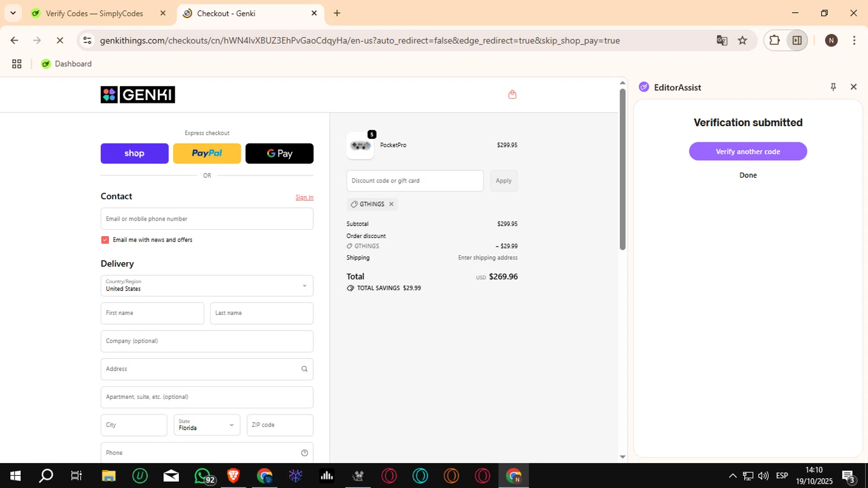Focus the Apartment, suite, etc. field
Screen dimensions: 868x488
click(x=207, y=397)
